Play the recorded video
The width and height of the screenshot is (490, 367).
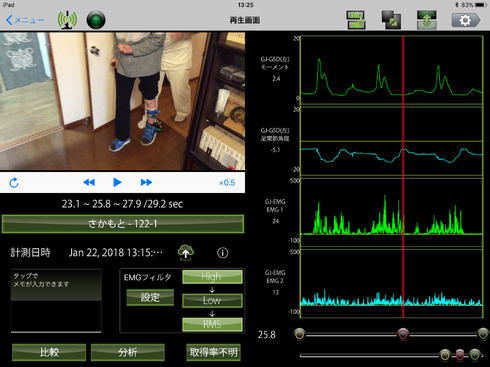point(117,182)
